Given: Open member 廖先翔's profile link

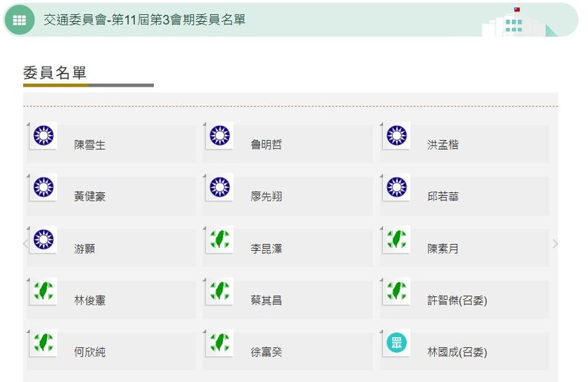Looking at the screenshot, I should coord(266,197).
